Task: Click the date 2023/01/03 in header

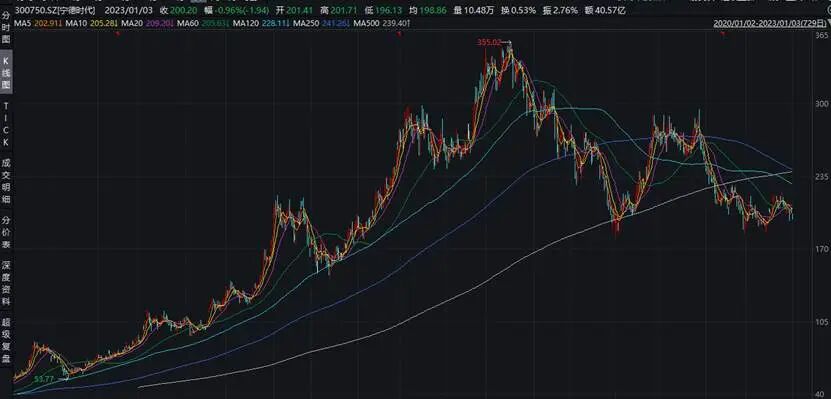Action: 129,10
